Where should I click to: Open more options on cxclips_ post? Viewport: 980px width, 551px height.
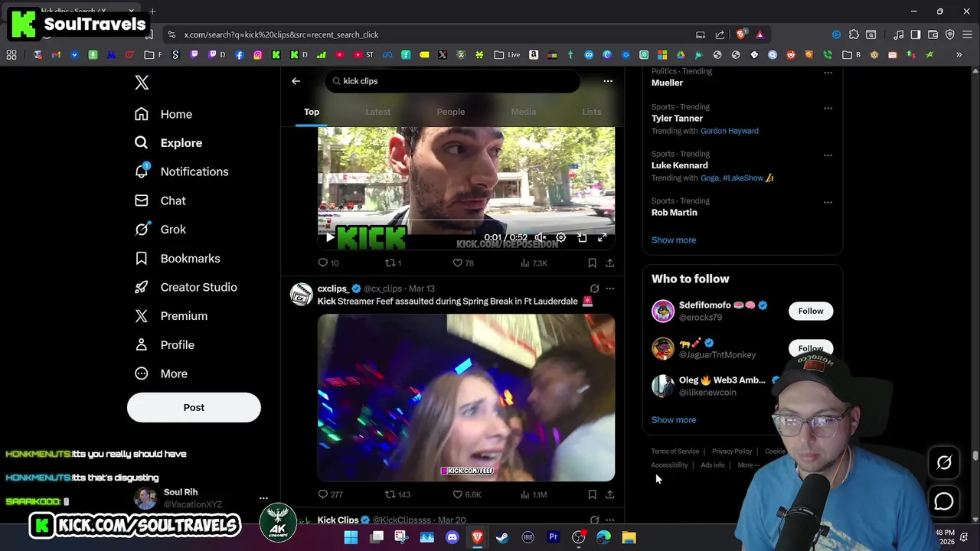610,289
